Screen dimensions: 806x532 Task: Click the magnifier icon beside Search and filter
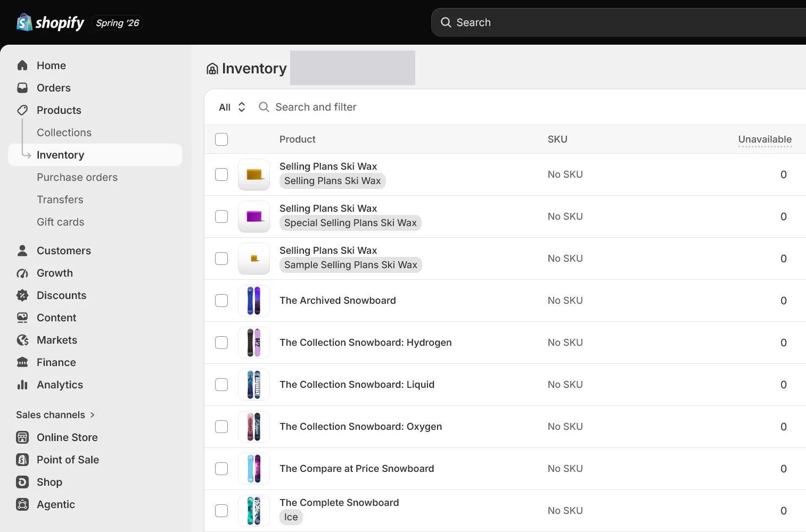pyautogui.click(x=264, y=107)
